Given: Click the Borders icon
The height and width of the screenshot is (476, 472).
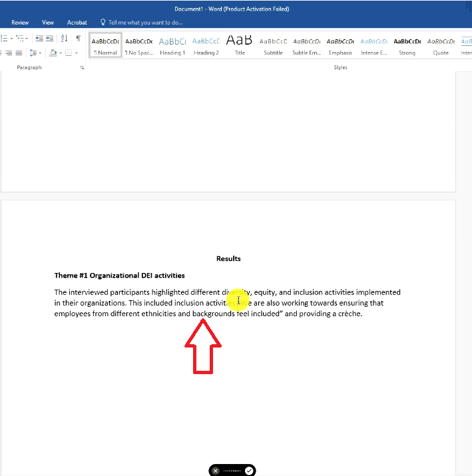Looking at the screenshot, I should click(69, 53).
